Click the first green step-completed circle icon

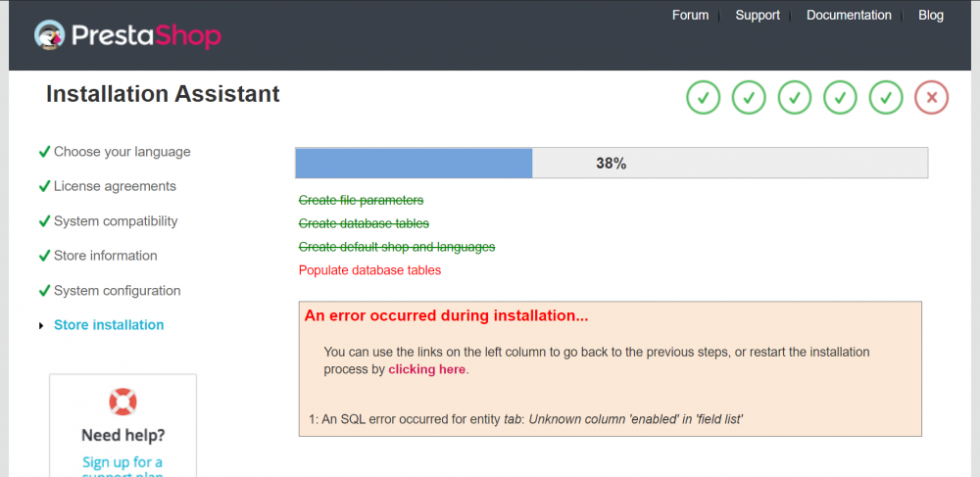click(703, 98)
